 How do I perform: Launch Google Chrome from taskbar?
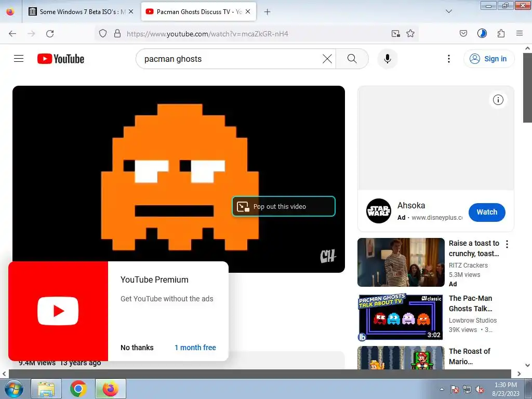pos(78,389)
